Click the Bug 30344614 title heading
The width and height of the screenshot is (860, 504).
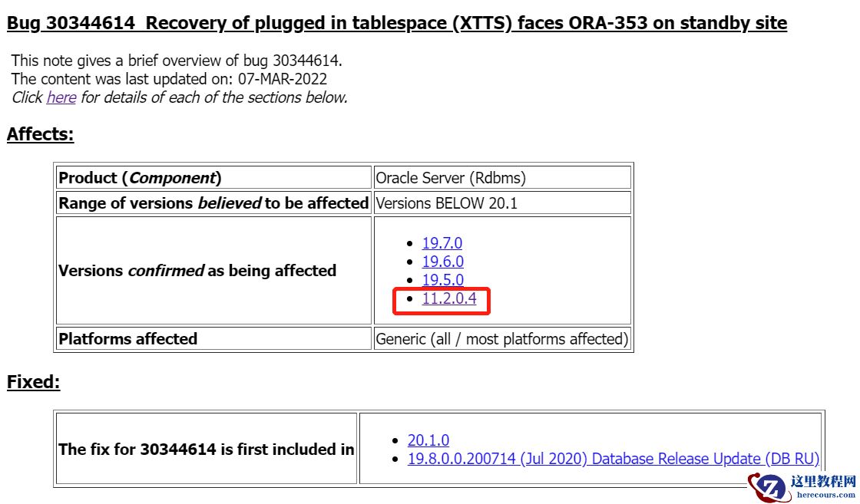tap(396, 23)
